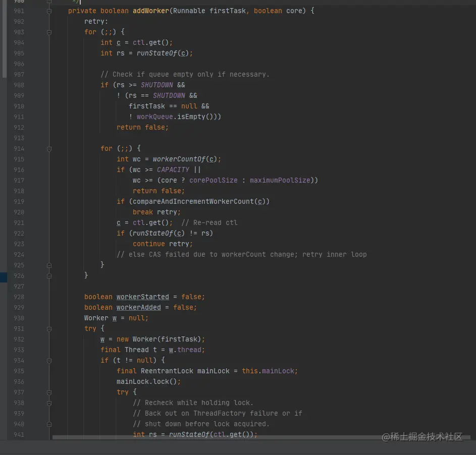Click corePoolSize field reference
Image resolution: width=476 pixels, height=455 pixels.
pos(214,181)
